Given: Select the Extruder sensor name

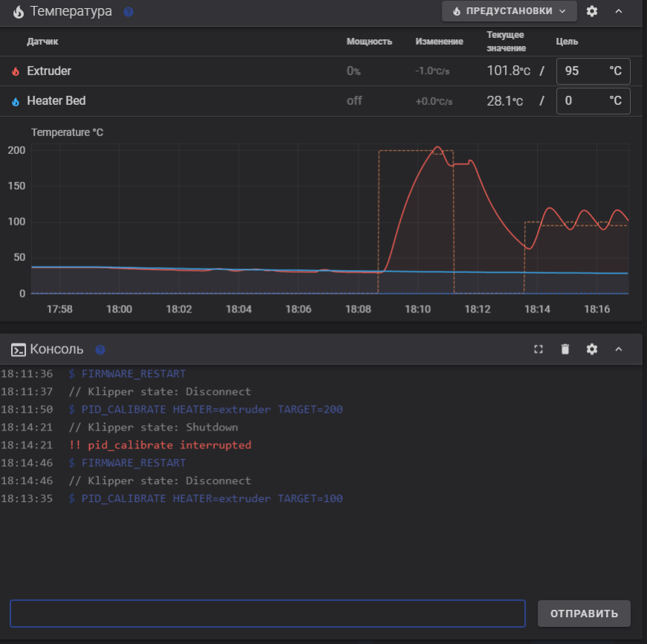Looking at the screenshot, I should pos(49,71).
